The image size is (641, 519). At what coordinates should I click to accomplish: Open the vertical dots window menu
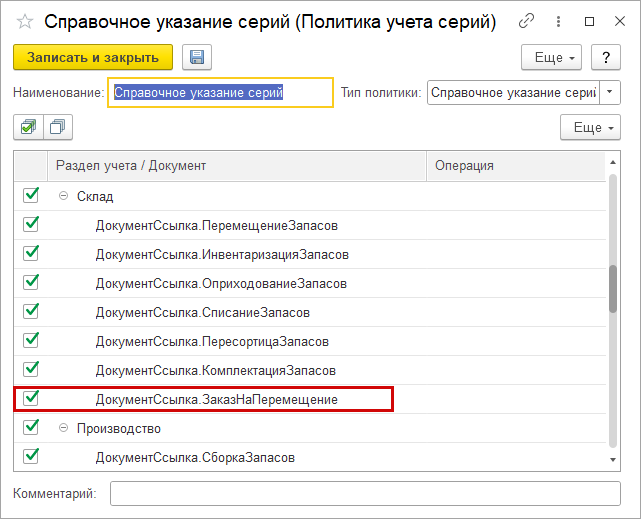pos(558,20)
